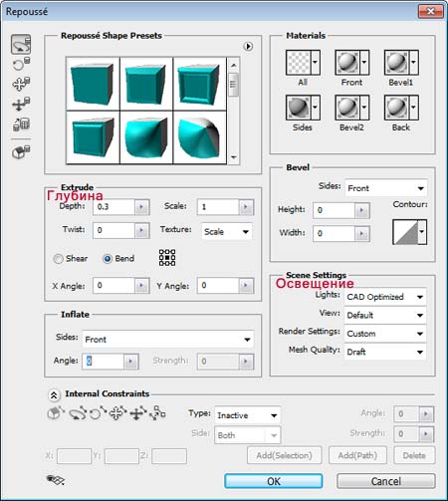The image size is (448, 501).
Task: Click the Add(Selection) button
Action: [285, 455]
